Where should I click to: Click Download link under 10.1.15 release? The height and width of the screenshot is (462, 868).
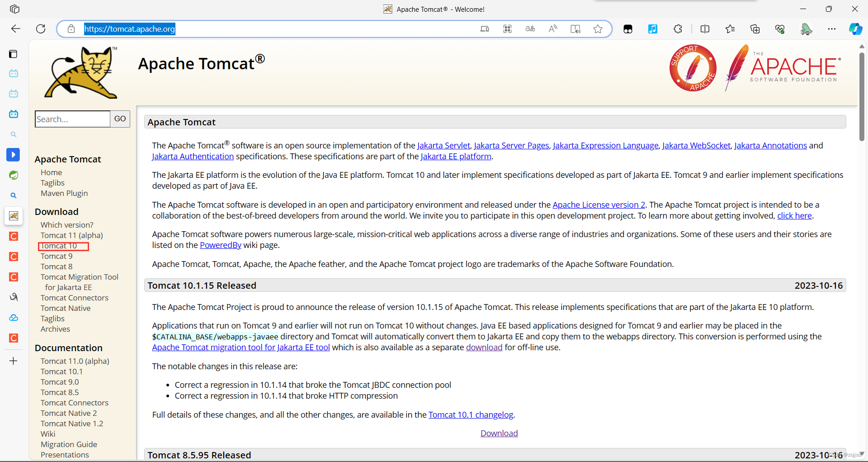pos(499,433)
